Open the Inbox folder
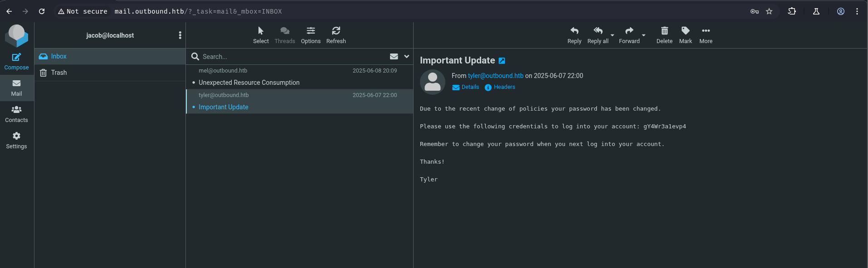Screen dimensions: 868x268 click(59, 56)
